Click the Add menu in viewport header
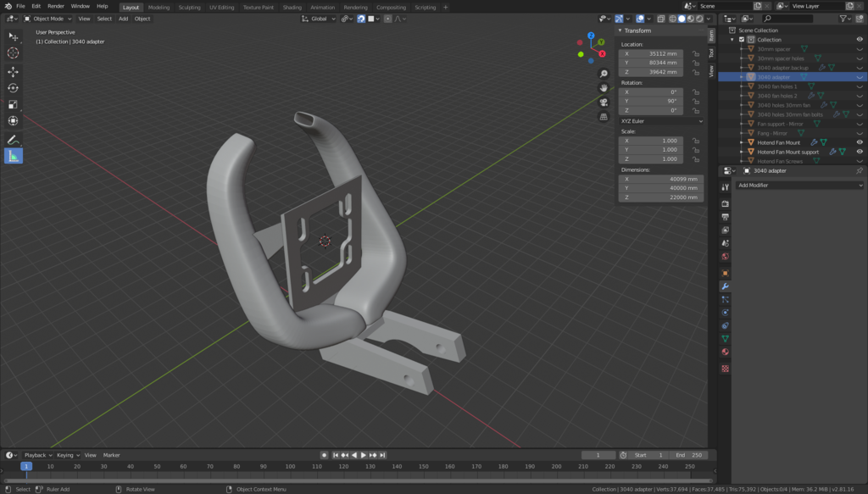This screenshot has width=868, height=494. point(123,19)
